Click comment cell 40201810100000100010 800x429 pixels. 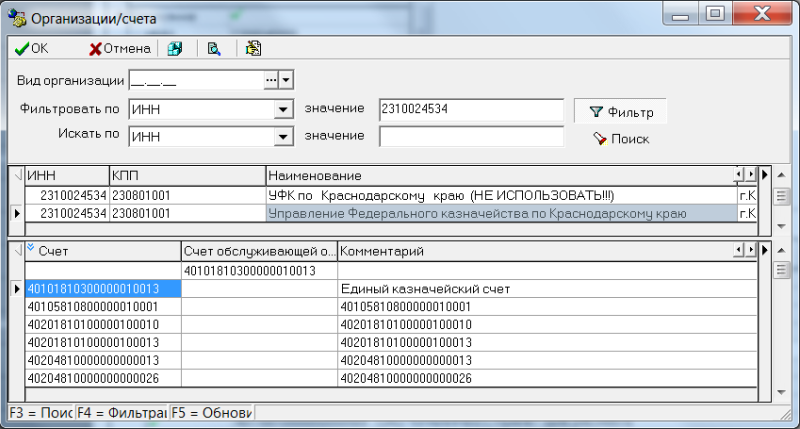pyautogui.click(x=547, y=324)
